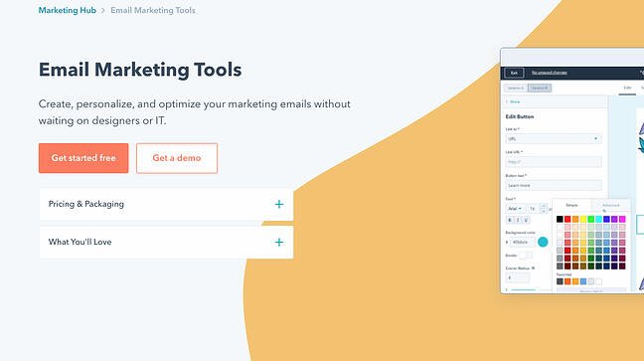
Task: Click the Get a demo button
Action: (177, 158)
